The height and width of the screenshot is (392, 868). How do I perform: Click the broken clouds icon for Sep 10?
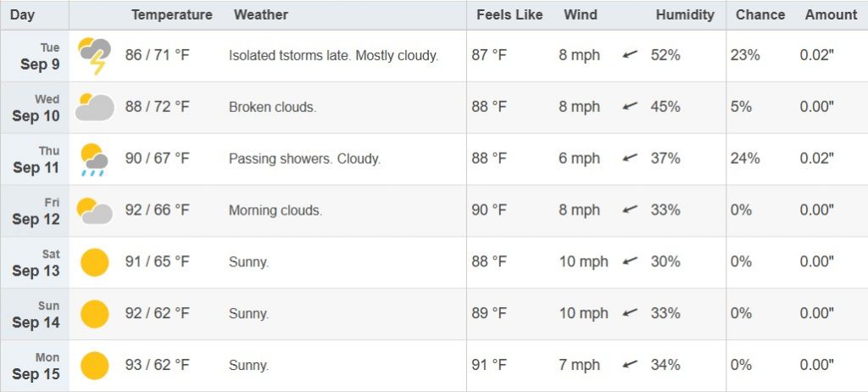[x=95, y=107]
